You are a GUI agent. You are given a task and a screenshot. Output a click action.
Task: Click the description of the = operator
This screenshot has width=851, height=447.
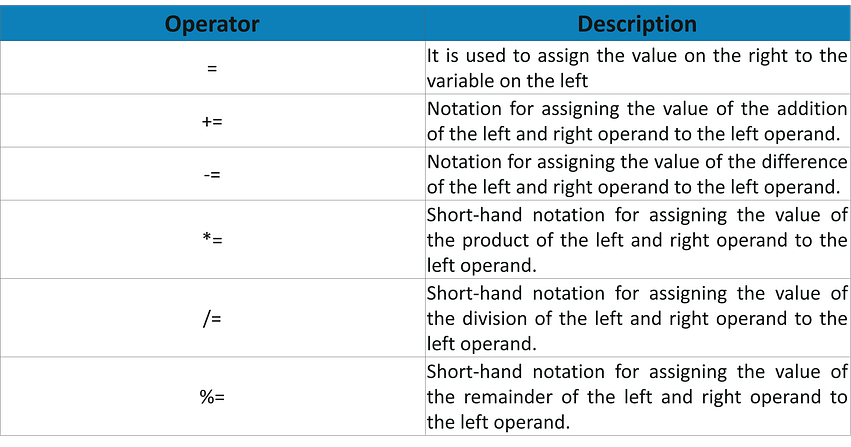637,70
